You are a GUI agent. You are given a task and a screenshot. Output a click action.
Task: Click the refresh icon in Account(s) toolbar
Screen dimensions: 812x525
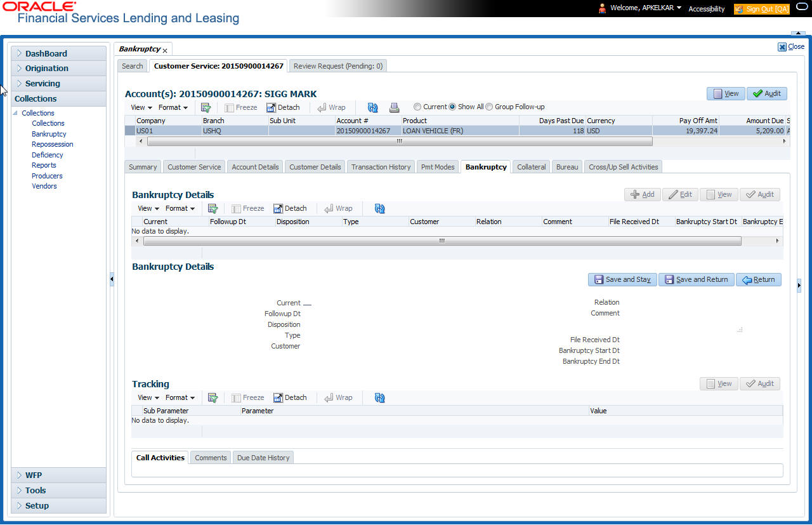(372, 107)
